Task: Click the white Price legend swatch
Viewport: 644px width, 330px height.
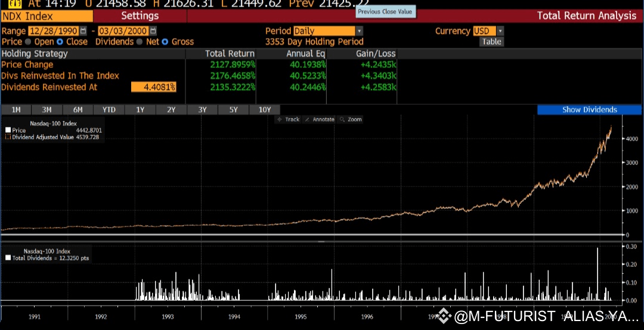Action: (x=8, y=130)
